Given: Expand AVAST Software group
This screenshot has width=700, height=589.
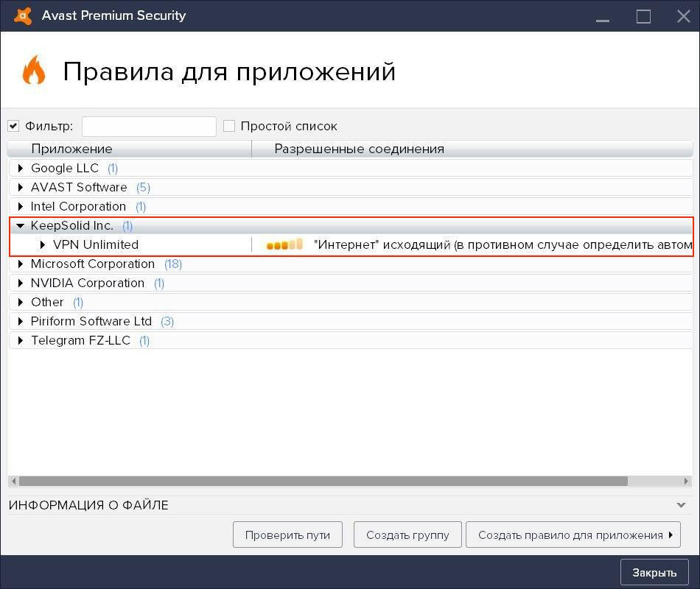Looking at the screenshot, I should click(x=21, y=188).
